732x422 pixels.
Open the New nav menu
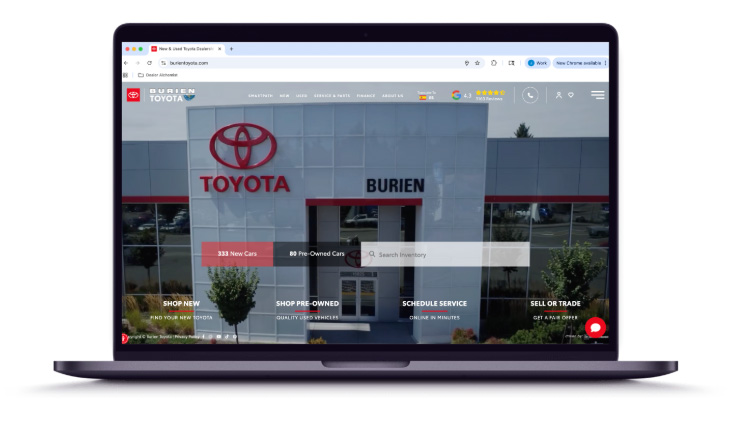(284, 96)
